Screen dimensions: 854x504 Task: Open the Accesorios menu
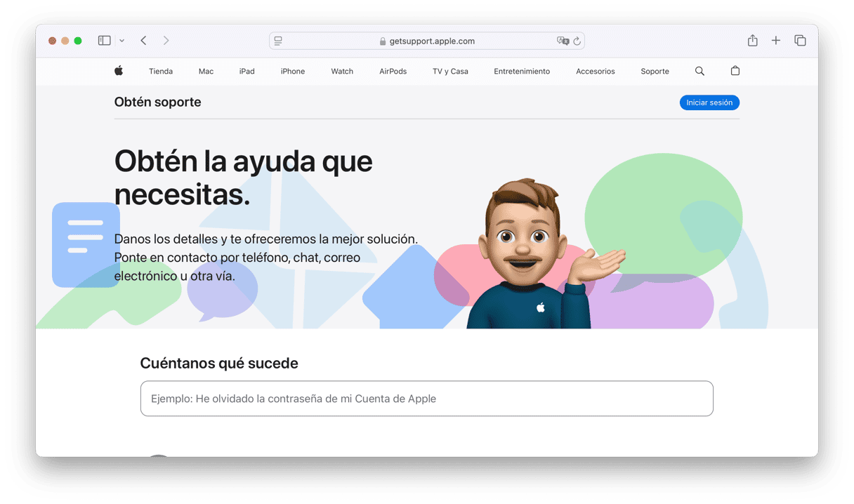tap(596, 71)
